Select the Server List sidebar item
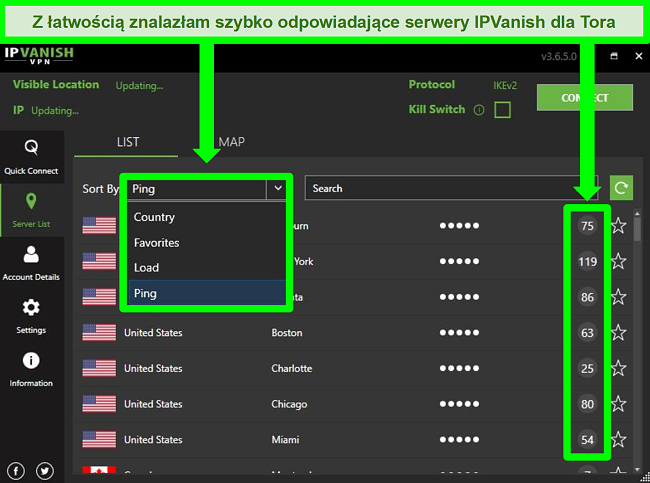 [32, 210]
